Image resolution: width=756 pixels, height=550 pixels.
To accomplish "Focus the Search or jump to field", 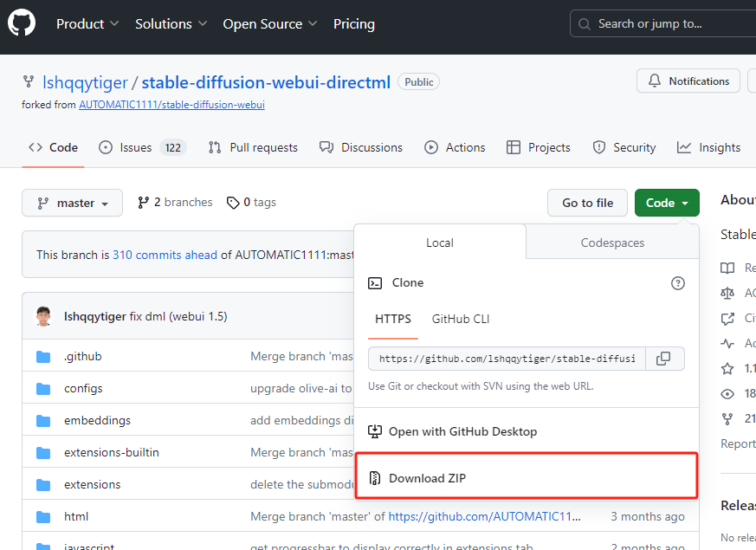I will [663, 23].
